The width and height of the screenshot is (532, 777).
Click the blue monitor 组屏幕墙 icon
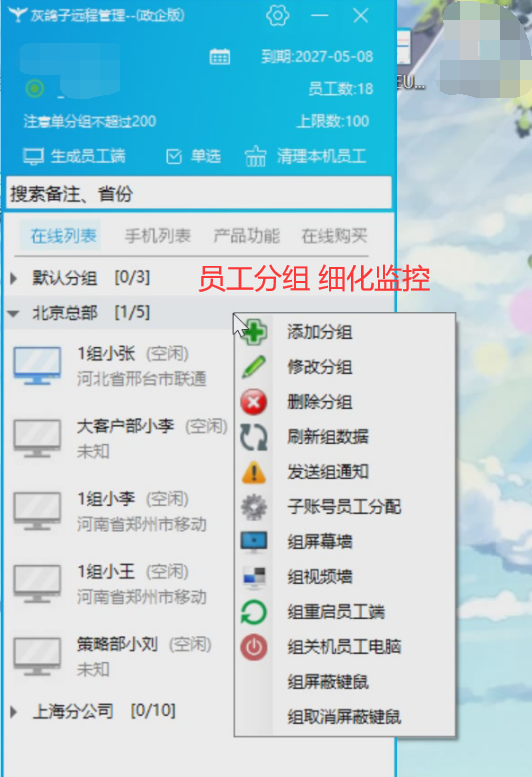254,542
